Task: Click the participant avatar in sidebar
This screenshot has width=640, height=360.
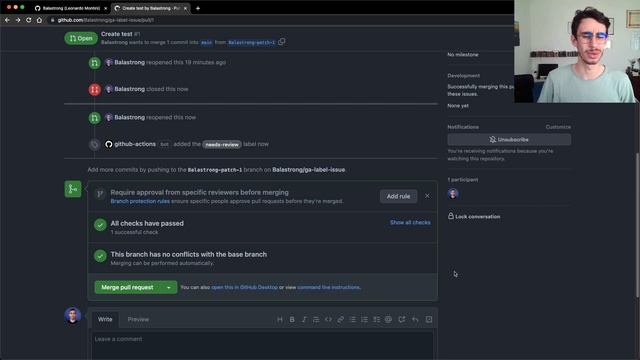Action: coord(453,194)
